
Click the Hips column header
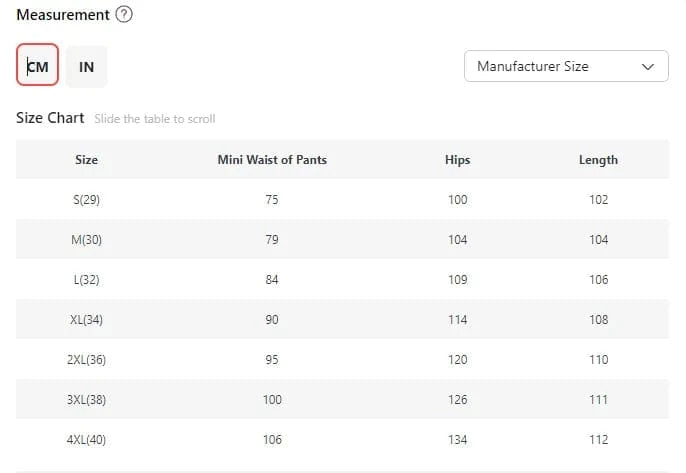pos(458,159)
